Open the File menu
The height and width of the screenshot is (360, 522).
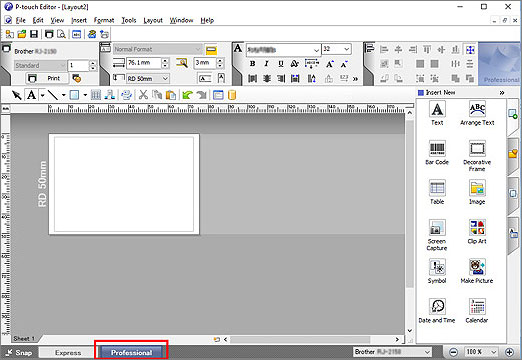tap(20, 20)
